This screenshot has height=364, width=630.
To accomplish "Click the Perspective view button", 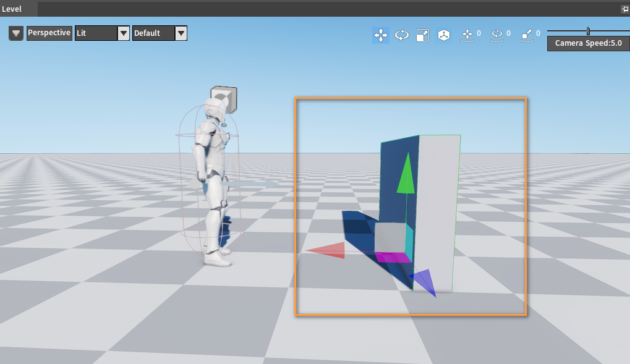I will 49,33.
